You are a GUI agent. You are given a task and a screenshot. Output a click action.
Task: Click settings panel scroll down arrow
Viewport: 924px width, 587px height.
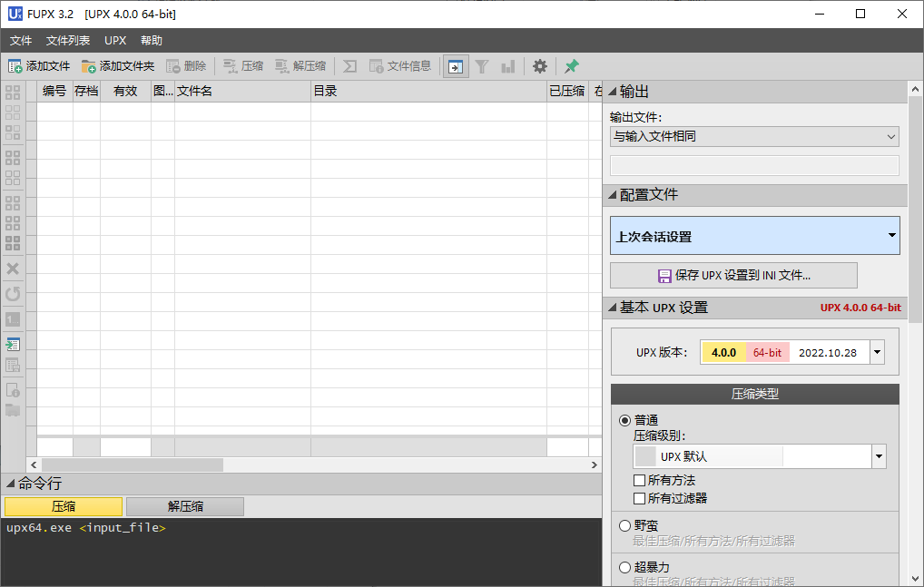[x=915, y=579]
